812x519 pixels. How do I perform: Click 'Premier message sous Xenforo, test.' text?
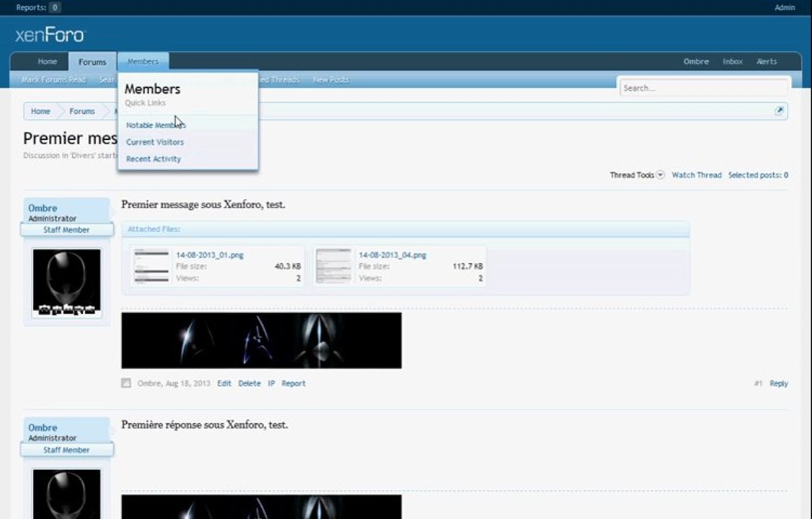203,205
